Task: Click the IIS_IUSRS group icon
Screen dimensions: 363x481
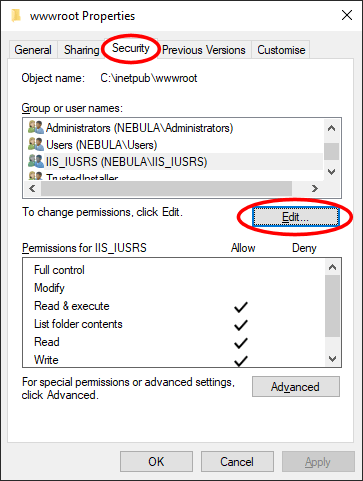Action: [36, 161]
